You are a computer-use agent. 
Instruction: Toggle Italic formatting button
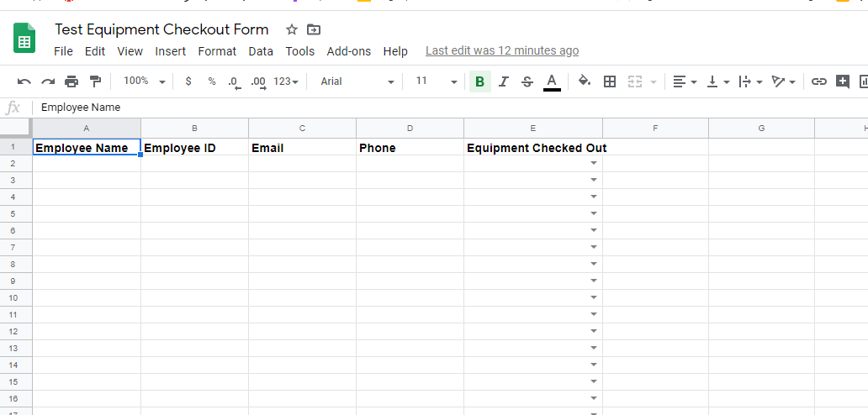point(503,81)
